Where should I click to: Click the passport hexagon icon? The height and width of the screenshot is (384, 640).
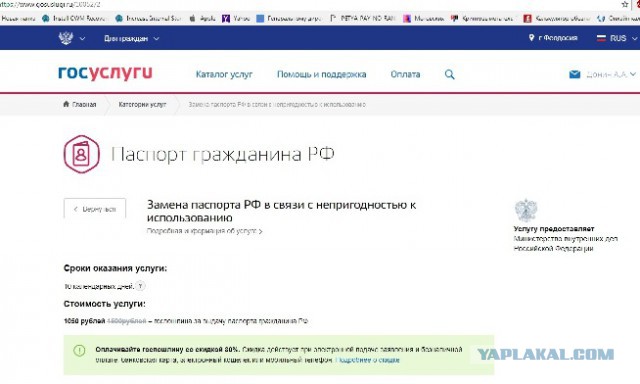(x=82, y=154)
